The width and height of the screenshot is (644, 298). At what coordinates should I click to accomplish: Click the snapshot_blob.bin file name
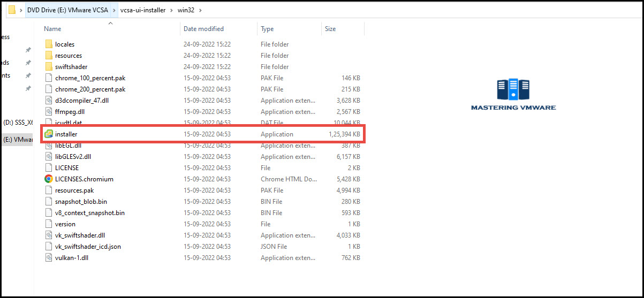[x=81, y=202]
